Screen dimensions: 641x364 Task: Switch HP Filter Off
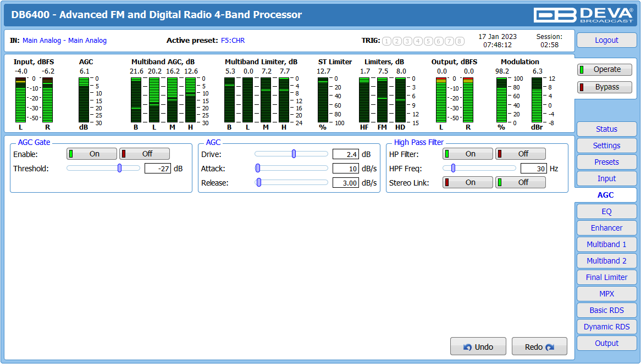pos(521,154)
